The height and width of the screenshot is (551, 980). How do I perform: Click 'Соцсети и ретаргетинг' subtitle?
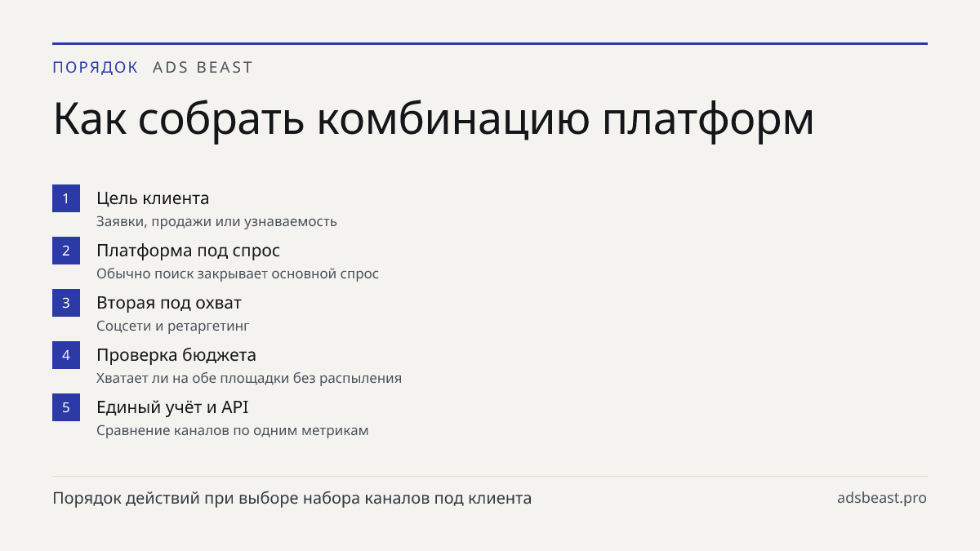172,326
